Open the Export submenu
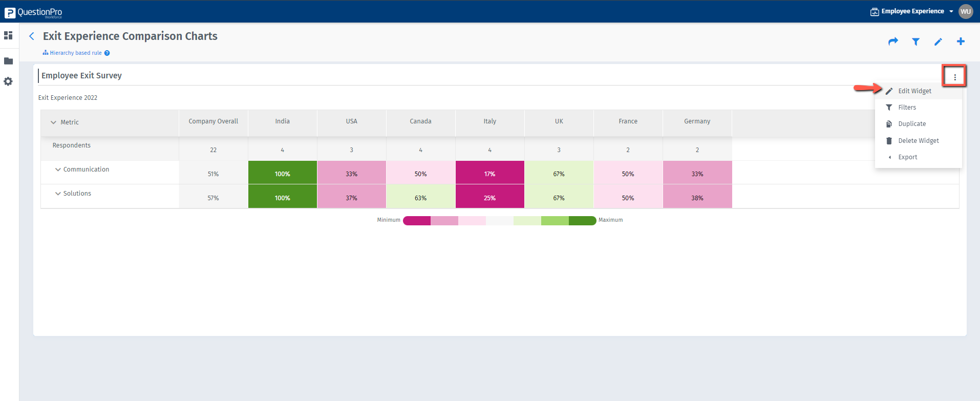Viewport: 980px width, 401px height. click(x=918, y=157)
